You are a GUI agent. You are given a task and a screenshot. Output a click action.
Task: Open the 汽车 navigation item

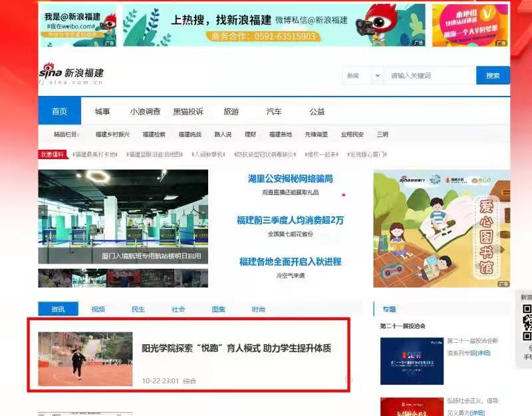(274, 112)
